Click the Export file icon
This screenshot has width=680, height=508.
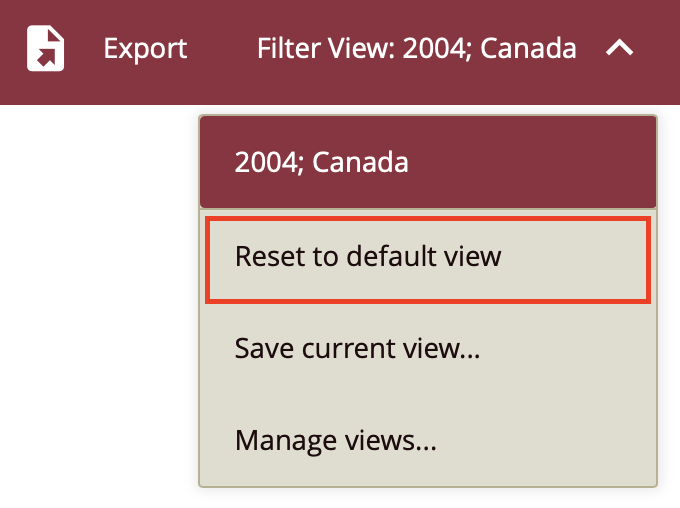tap(46, 48)
